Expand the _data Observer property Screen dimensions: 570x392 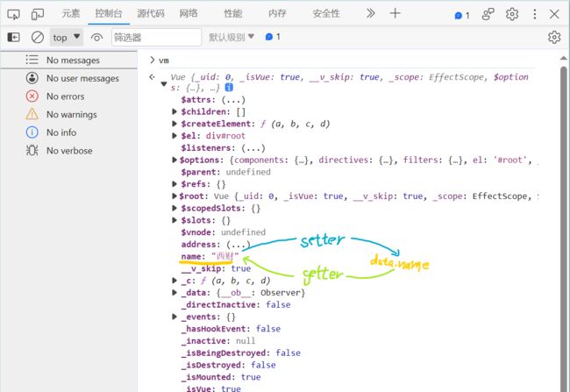(x=175, y=292)
